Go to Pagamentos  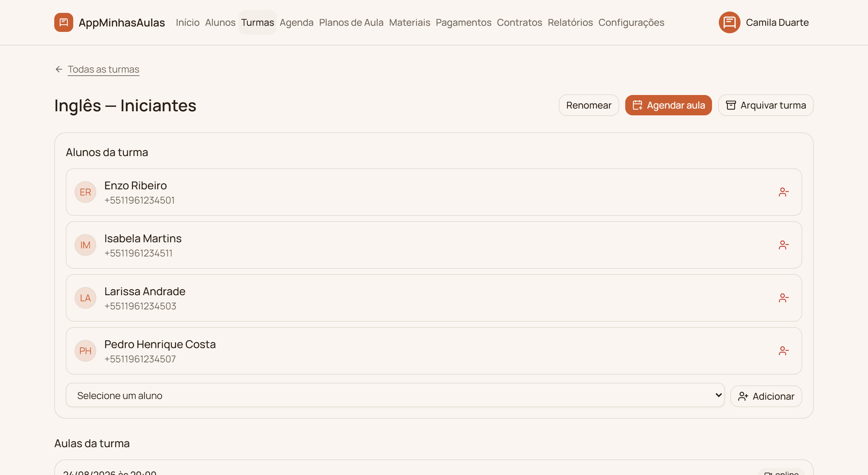point(463,22)
